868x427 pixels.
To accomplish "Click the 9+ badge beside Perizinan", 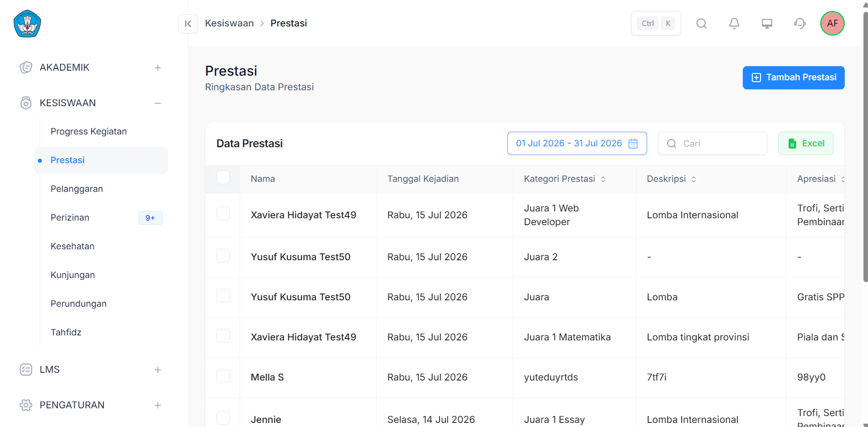I will coord(150,218).
